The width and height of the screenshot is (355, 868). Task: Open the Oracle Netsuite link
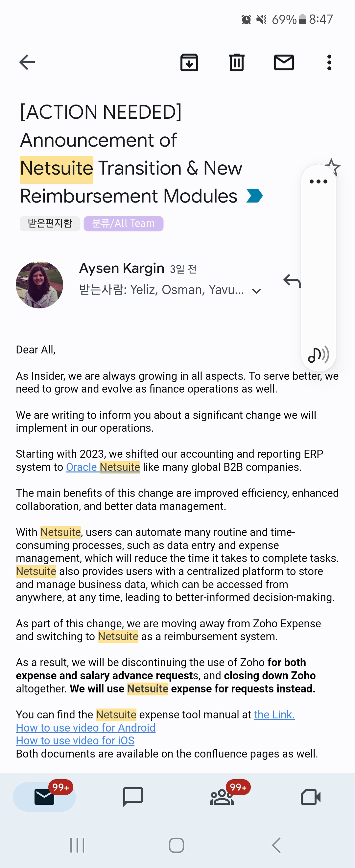pyautogui.click(x=103, y=467)
